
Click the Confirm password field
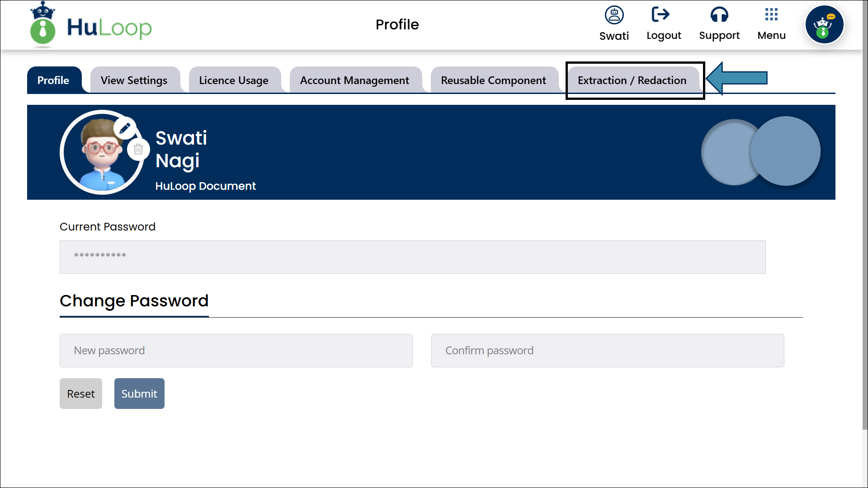pos(608,351)
